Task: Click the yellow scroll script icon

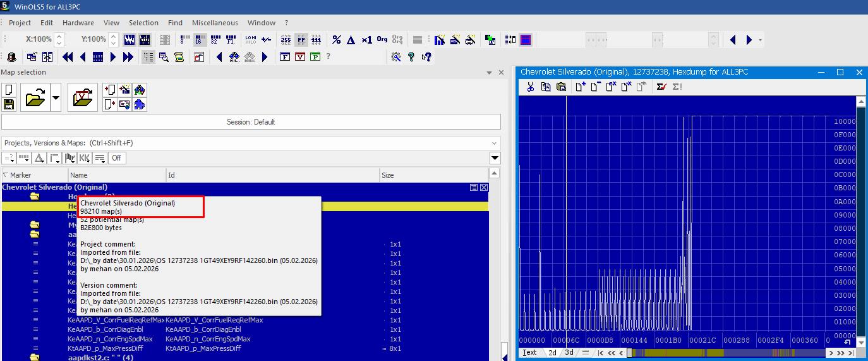Action: (179, 57)
